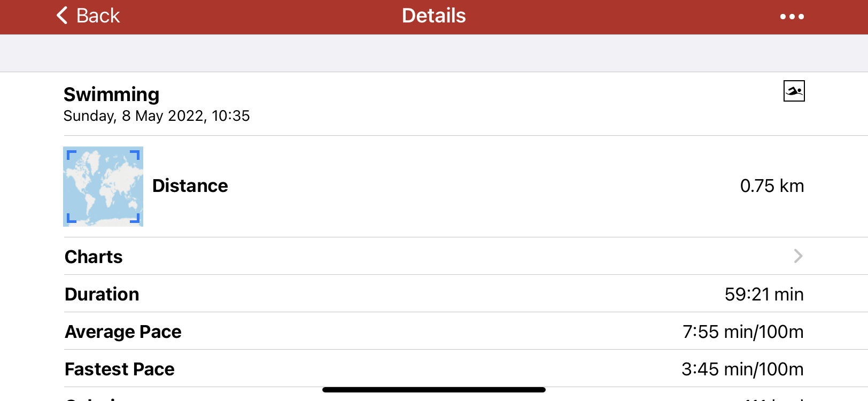Tap the home indicator bar

pyautogui.click(x=433, y=390)
